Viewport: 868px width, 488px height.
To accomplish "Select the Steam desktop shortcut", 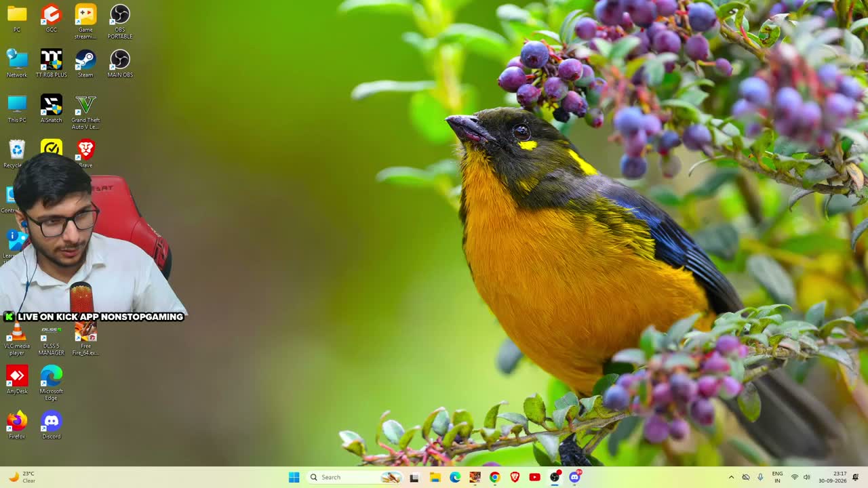I will click(x=85, y=64).
